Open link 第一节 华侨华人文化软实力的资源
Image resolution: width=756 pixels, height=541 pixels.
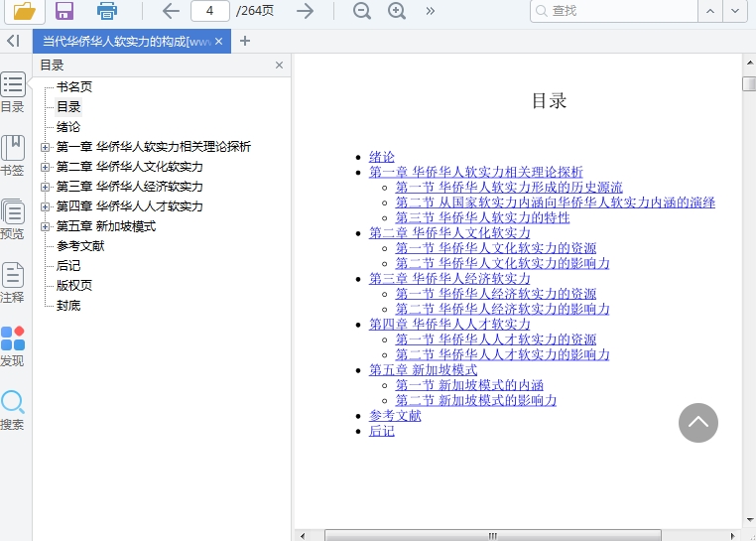coord(496,248)
